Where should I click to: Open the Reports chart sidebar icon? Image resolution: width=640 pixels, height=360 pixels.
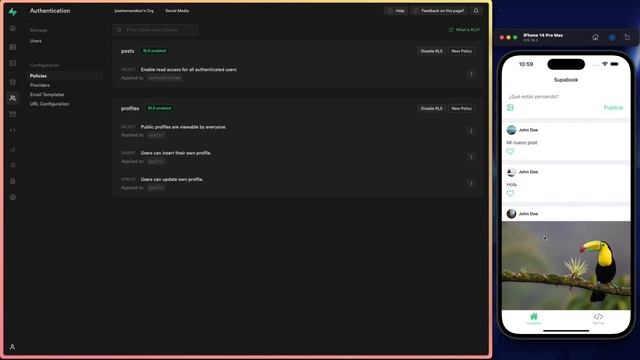tap(13, 149)
